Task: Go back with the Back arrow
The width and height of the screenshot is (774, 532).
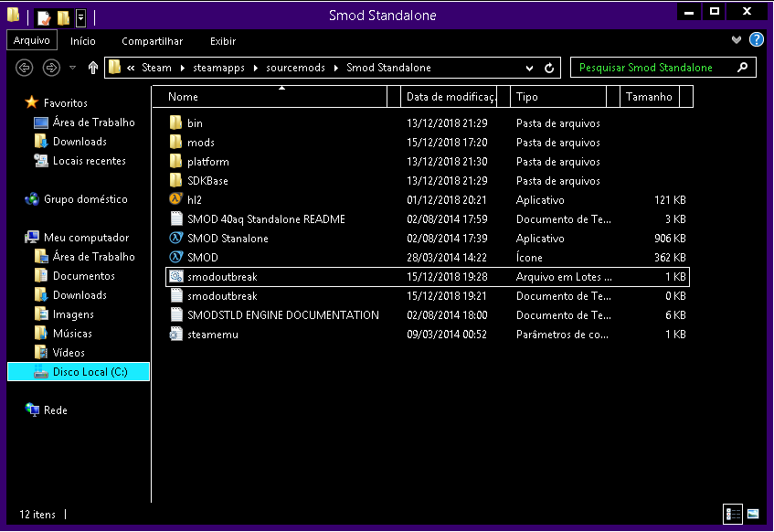Action: pos(24,67)
